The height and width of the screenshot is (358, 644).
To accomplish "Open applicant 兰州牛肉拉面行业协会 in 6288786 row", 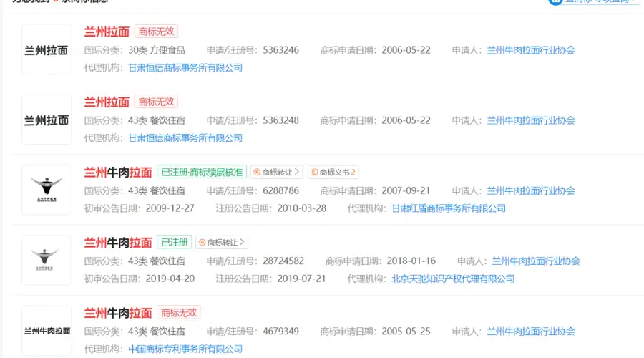I will 531,190.
